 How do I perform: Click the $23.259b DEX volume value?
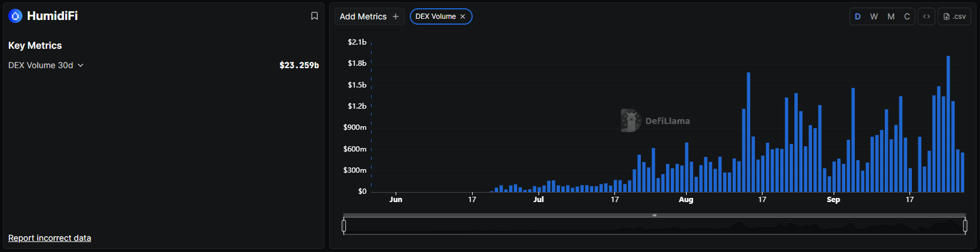coord(299,65)
